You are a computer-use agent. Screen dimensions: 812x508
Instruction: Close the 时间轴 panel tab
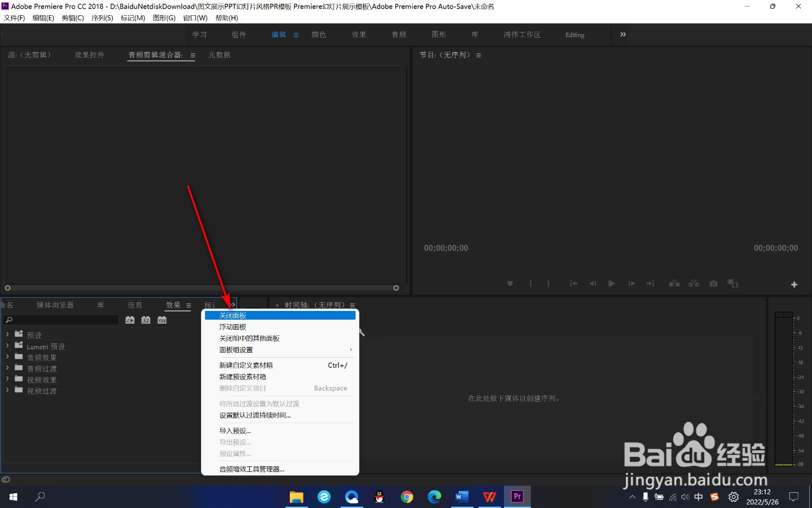pyautogui.click(x=277, y=305)
